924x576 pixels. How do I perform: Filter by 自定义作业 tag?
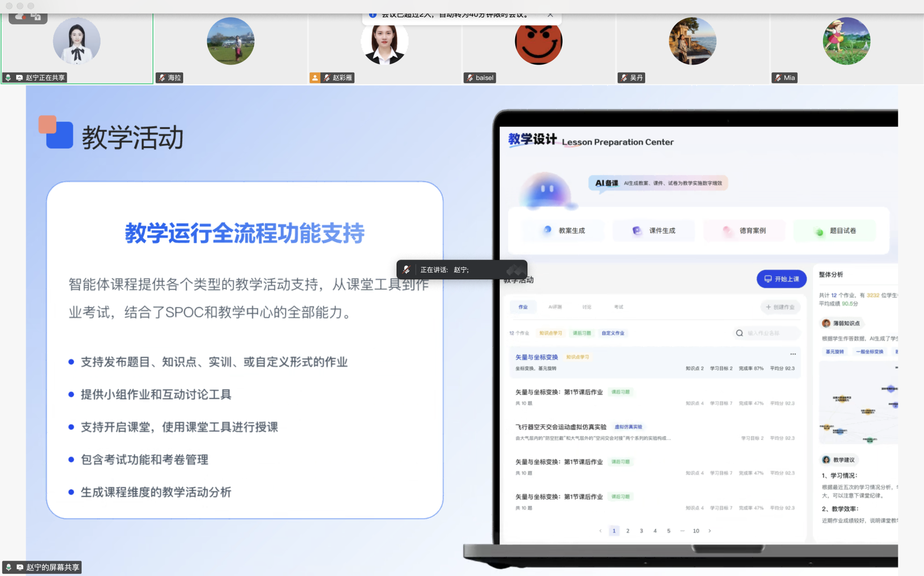tap(613, 333)
